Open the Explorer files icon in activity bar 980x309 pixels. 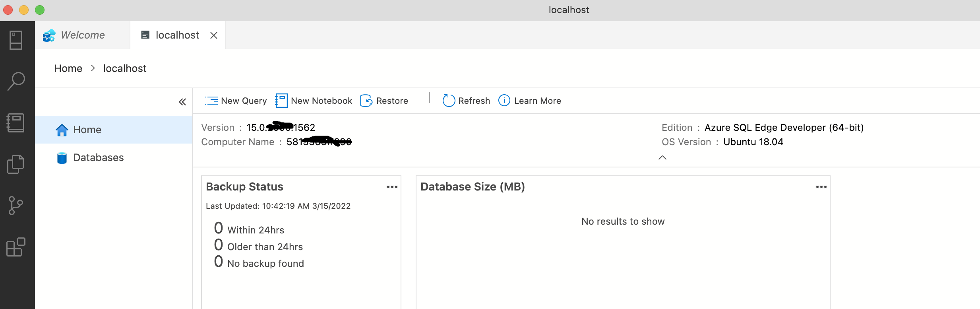(x=16, y=164)
